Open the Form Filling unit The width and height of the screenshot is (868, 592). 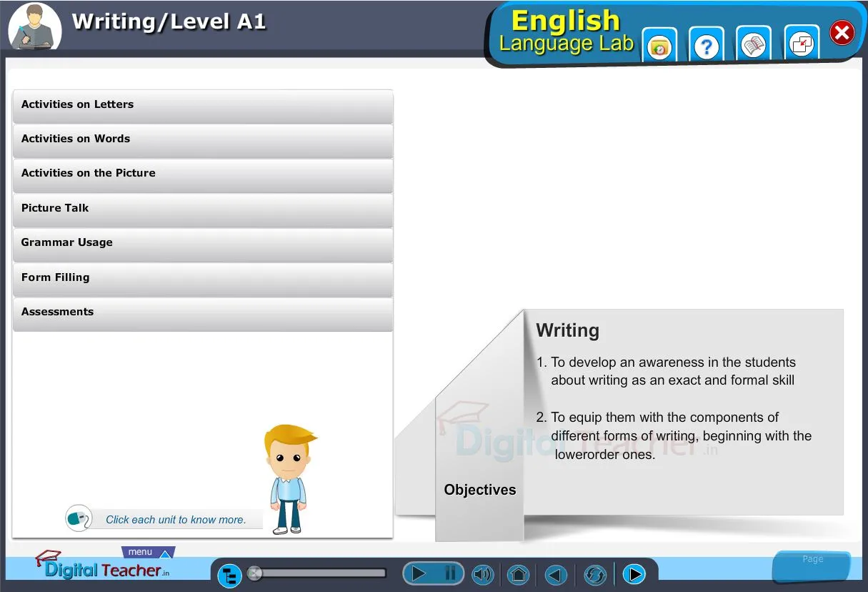[203, 279]
